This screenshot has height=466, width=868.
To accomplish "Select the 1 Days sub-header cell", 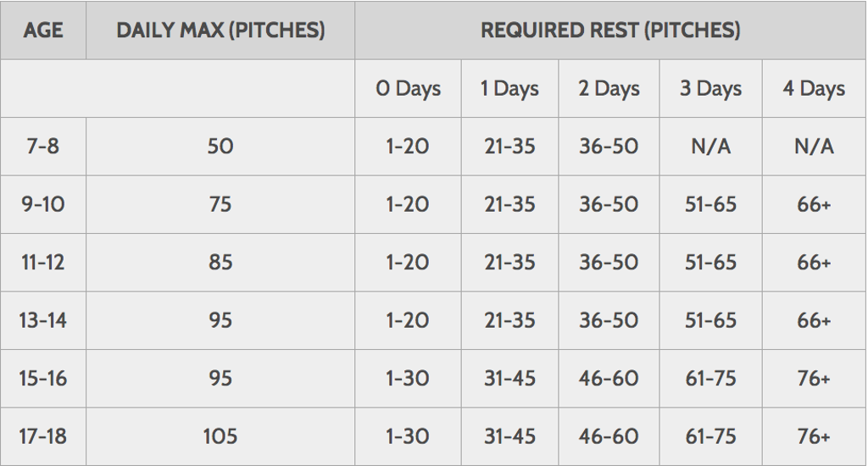I will coord(509,89).
